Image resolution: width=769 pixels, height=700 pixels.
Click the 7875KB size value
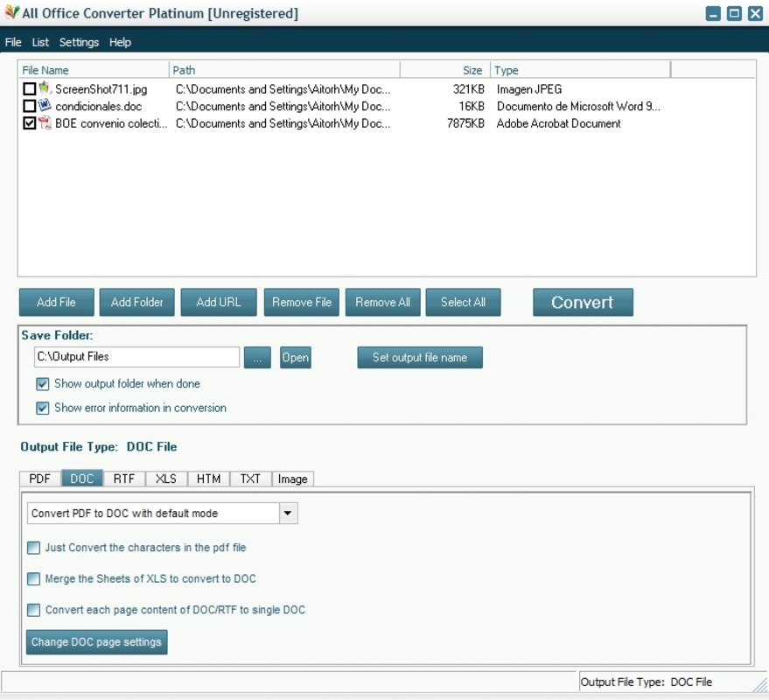(x=465, y=123)
